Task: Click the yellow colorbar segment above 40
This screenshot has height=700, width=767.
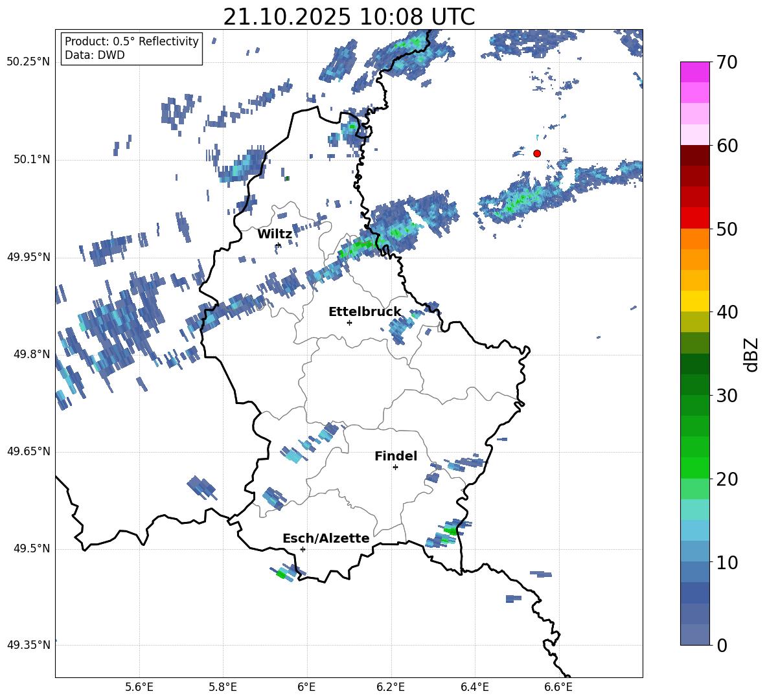Action: [694, 301]
